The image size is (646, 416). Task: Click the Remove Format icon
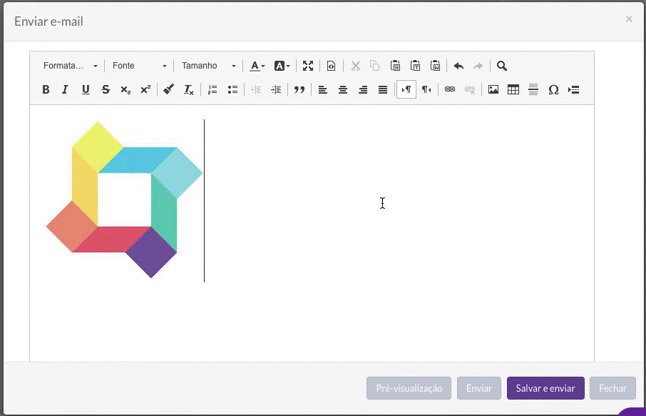[189, 89]
